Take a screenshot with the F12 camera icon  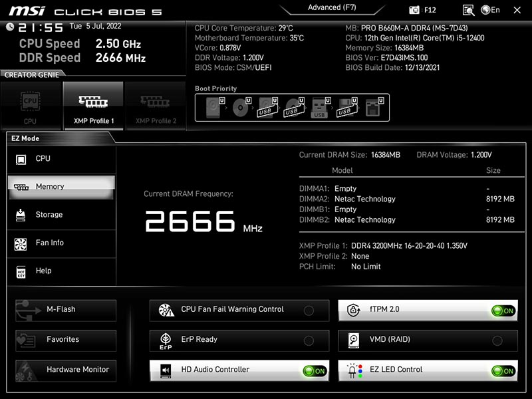(414, 10)
